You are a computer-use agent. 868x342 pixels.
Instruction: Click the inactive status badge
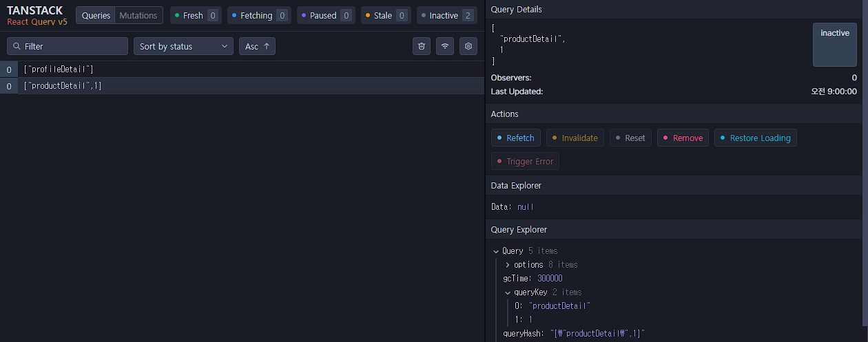[x=835, y=45]
